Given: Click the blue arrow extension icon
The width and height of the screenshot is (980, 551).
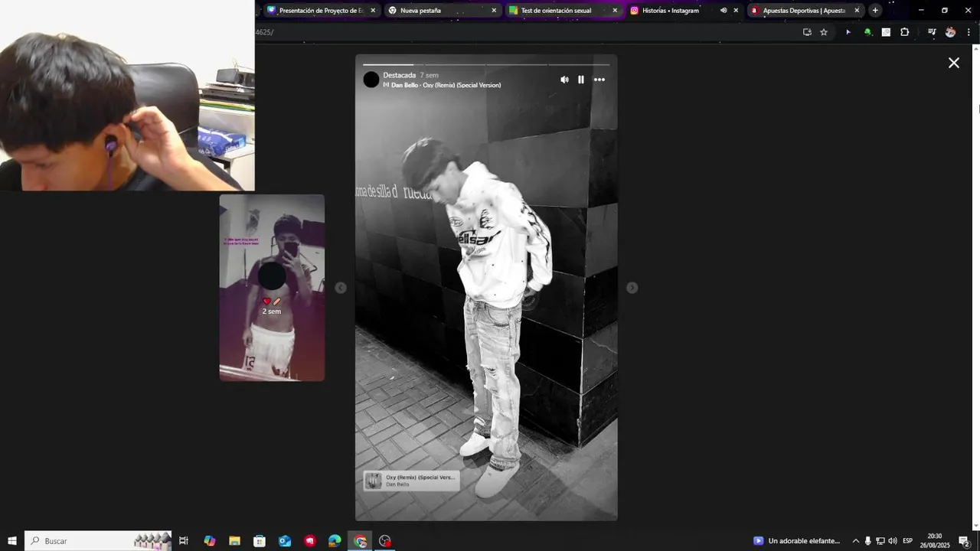Looking at the screenshot, I should [848, 32].
